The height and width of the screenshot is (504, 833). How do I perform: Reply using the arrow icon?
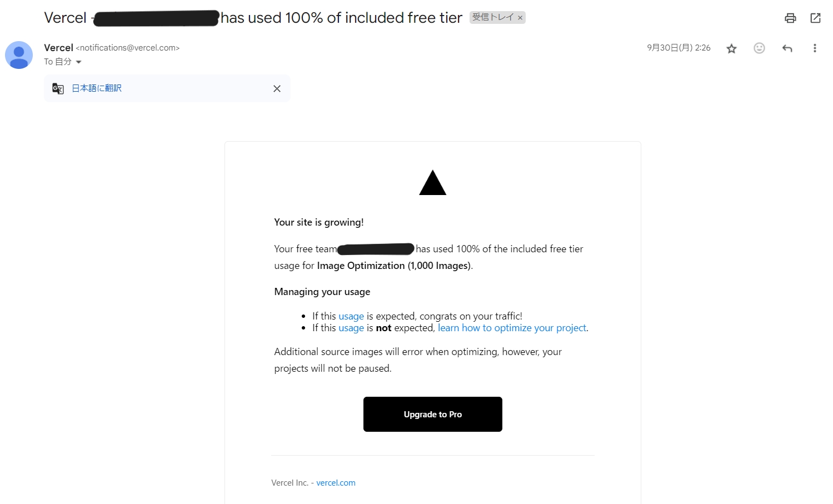click(x=787, y=48)
